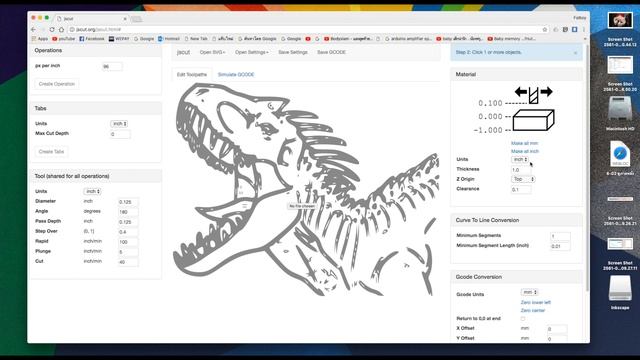
Task: Open the topmost Screen Shot thumbnail on desktop
Action: 620,20
